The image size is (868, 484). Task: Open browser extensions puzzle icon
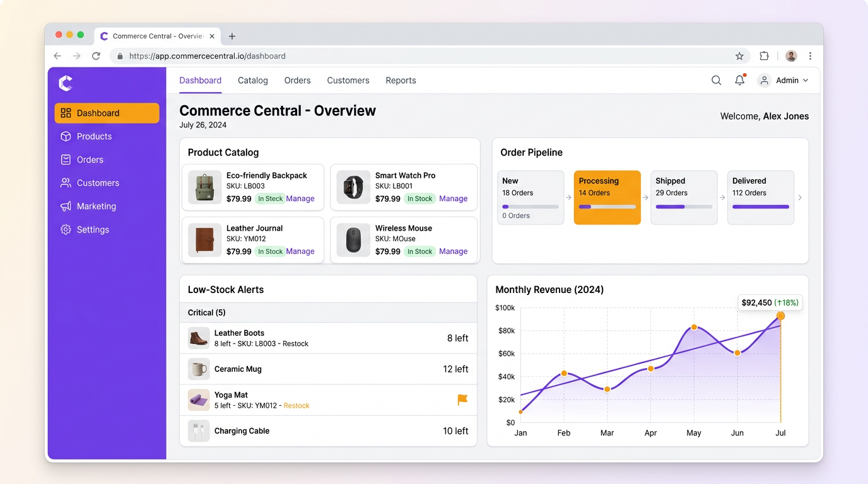[764, 56]
